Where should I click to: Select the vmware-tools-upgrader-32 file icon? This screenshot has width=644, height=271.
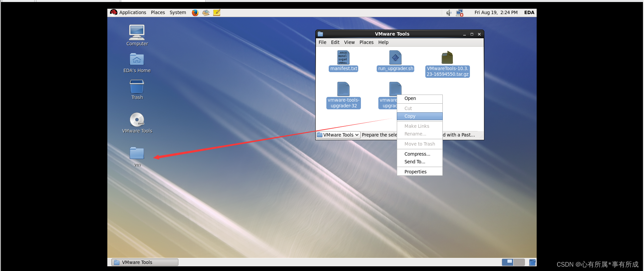point(343,89)
